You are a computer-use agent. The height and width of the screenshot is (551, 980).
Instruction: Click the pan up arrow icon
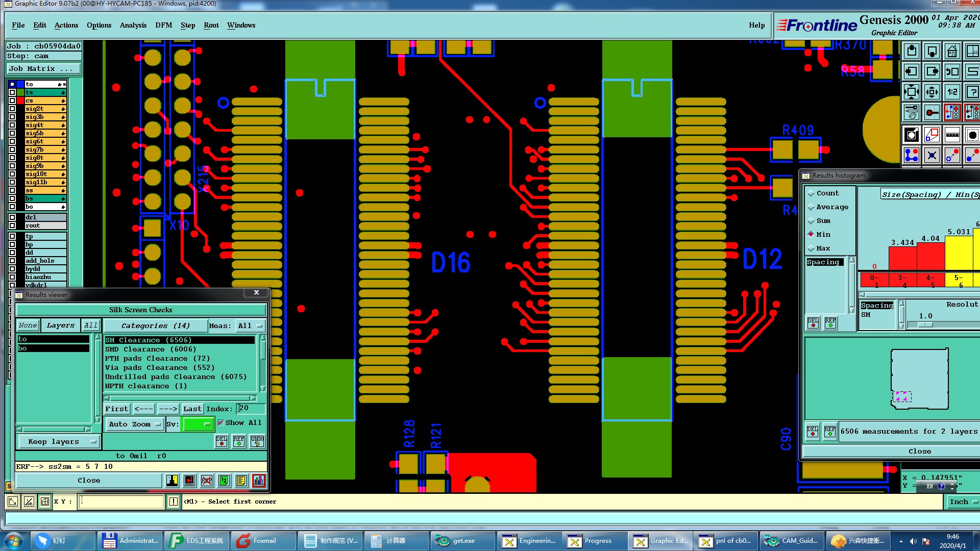pos(912,51)
